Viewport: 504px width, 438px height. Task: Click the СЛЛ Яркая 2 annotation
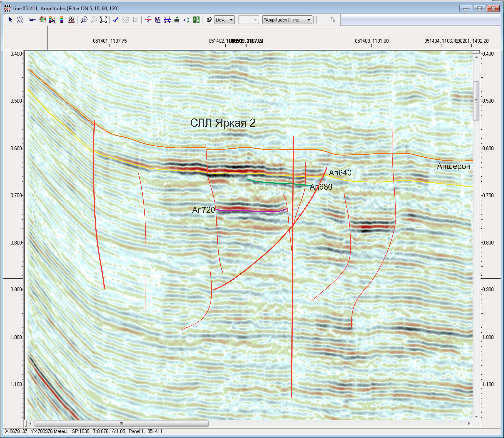pos(223,123)
